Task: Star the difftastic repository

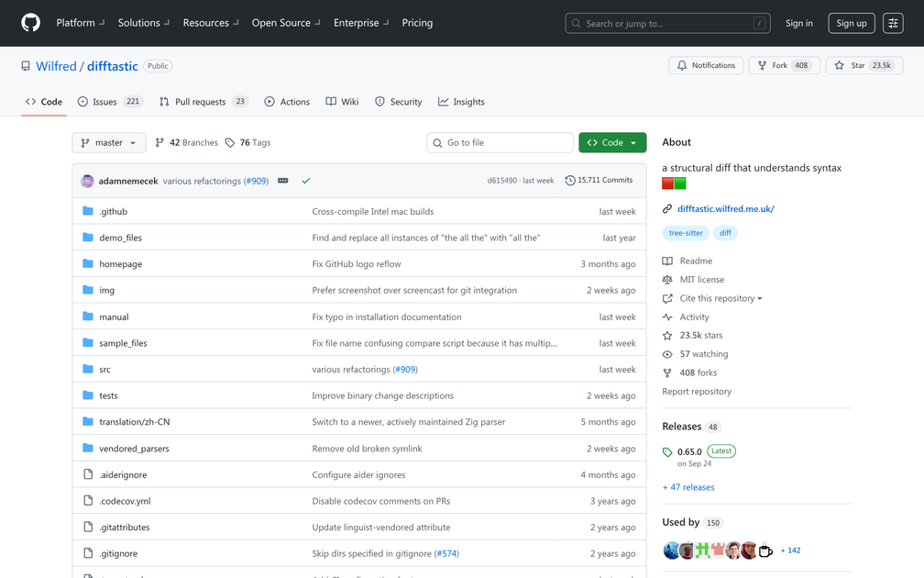Action: point(863,65)
